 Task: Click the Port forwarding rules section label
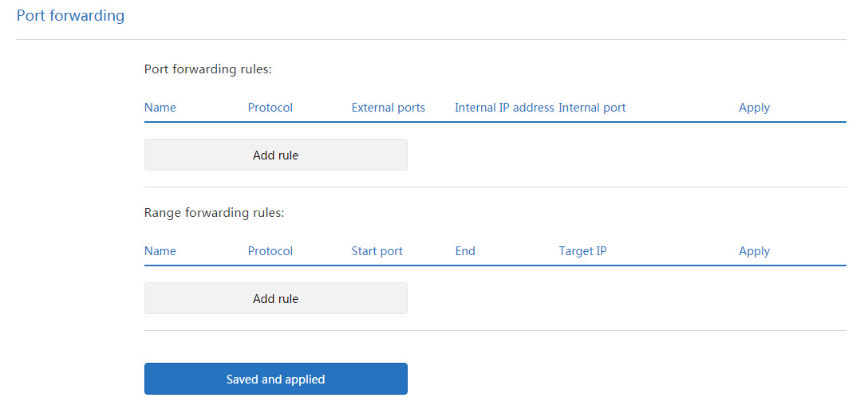pyautogui.click(x=208, y=69)
